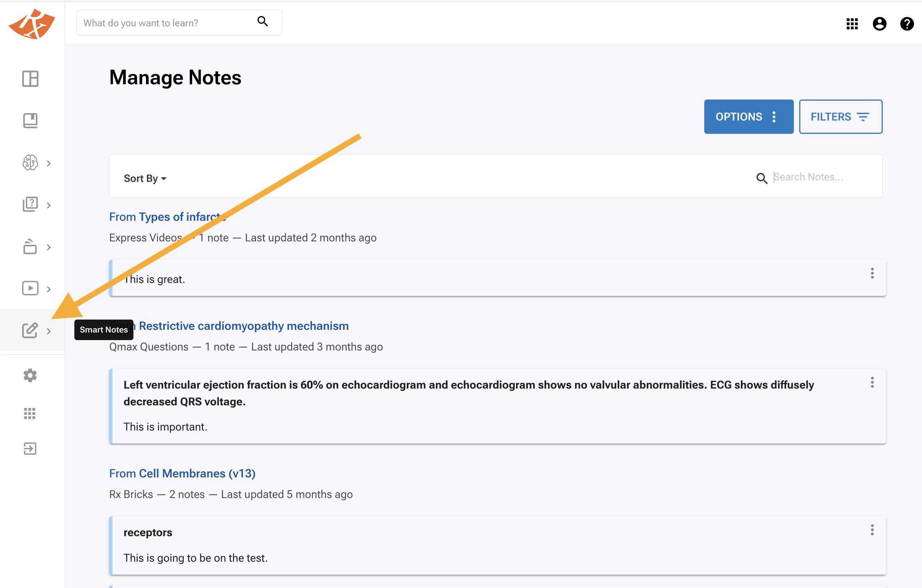The width and height of the screenshot is (922, 588).
Task: Open the question cards icon in sidebar
Action: coord(30,204)
